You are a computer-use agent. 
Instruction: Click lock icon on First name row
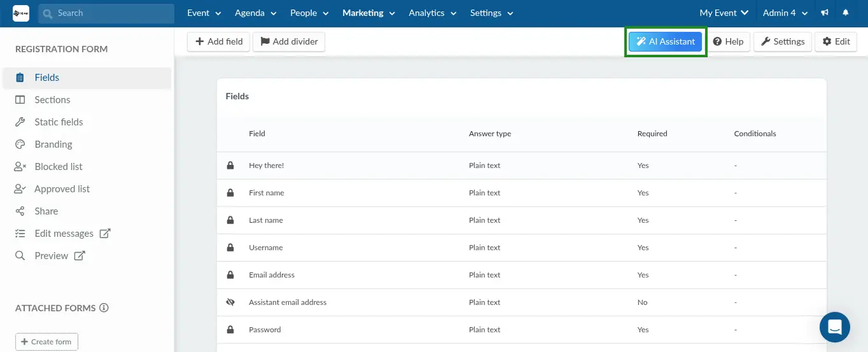[230, 193]
